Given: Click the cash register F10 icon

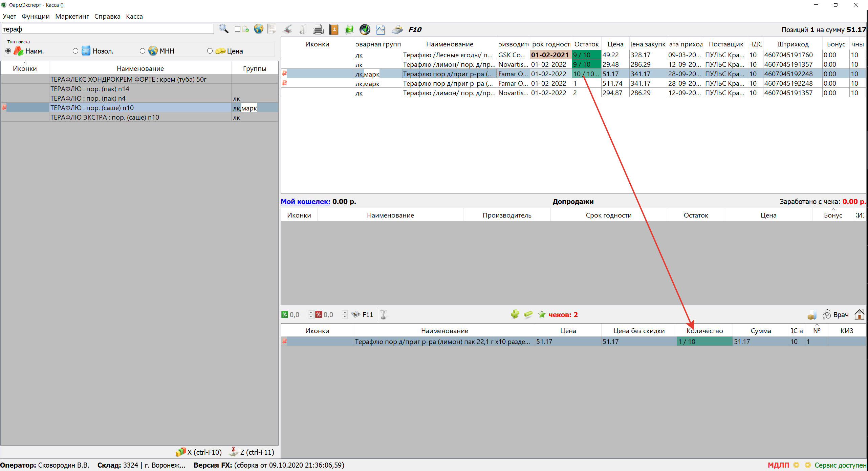Looking at the screenshot, I should point(397,30).
